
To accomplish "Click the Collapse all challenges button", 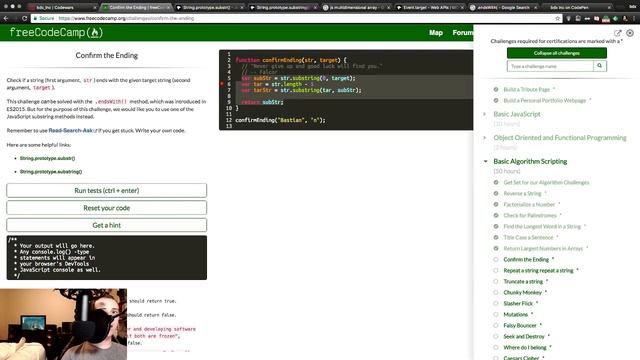I will [557, 53].
